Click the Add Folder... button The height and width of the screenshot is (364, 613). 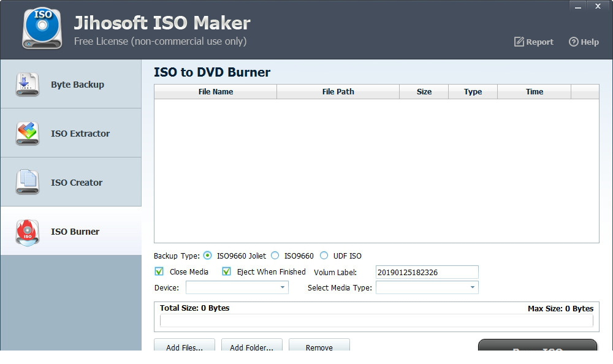(251, 345)
